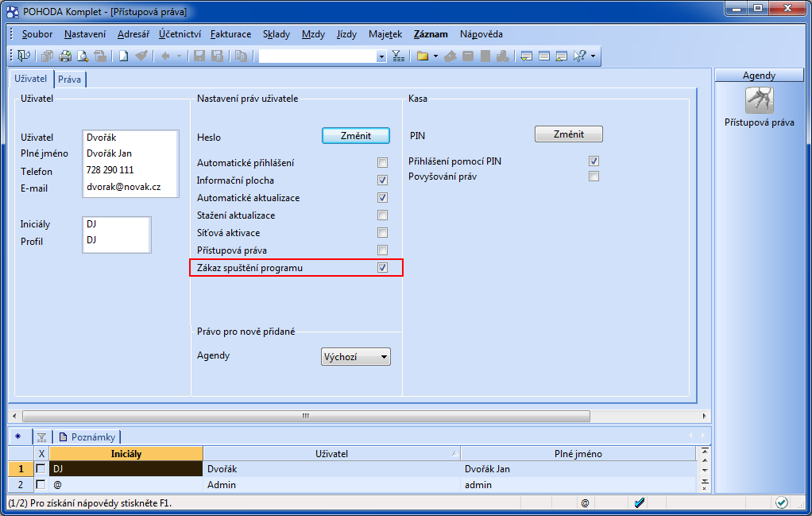Click Změnit button next to Heslo
Viewport: 812px width, 516px height.
(356, 136)
